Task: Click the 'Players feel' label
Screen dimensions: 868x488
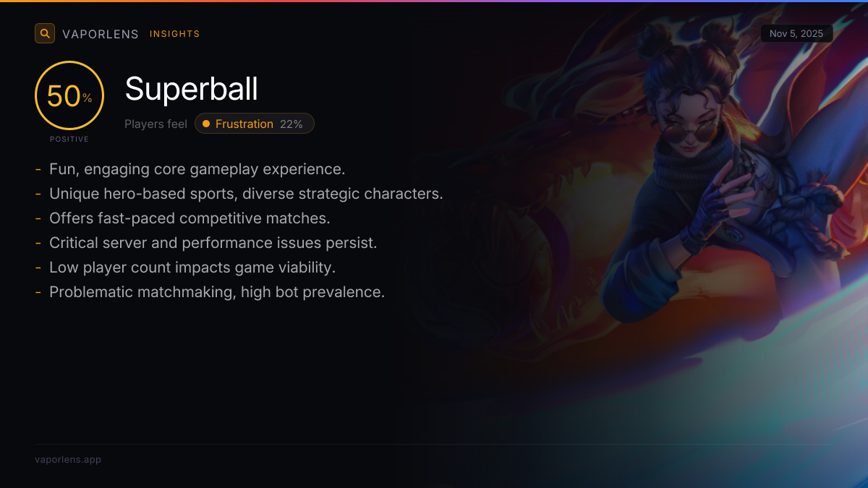Action: point(156,124)
